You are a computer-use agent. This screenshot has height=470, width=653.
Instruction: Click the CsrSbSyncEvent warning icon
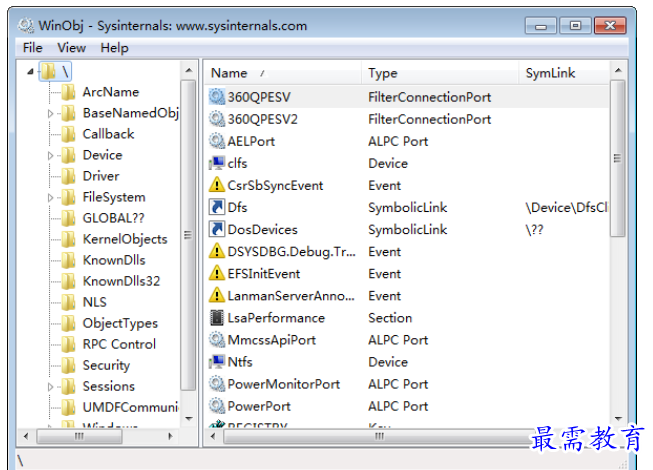(x=217, y=185)
